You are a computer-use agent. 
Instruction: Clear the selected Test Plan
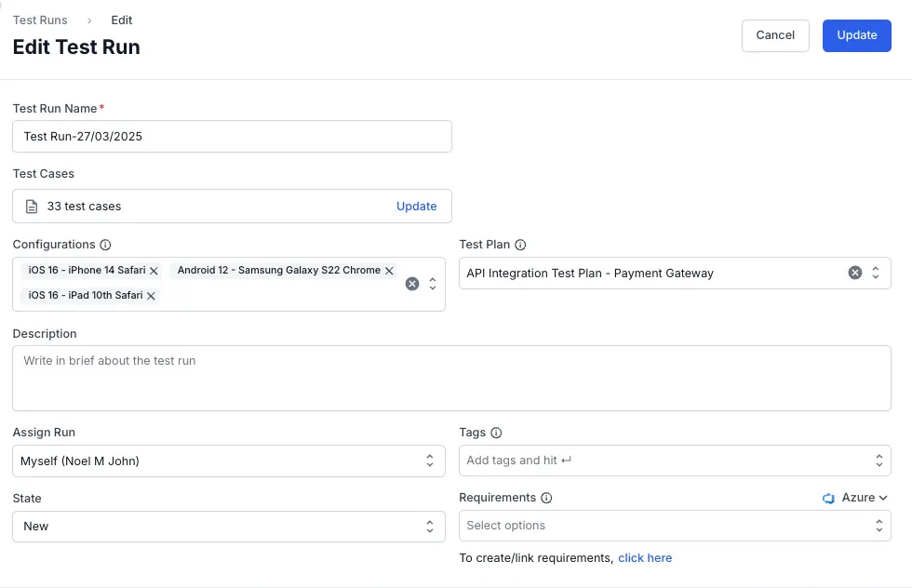[854, 273]
